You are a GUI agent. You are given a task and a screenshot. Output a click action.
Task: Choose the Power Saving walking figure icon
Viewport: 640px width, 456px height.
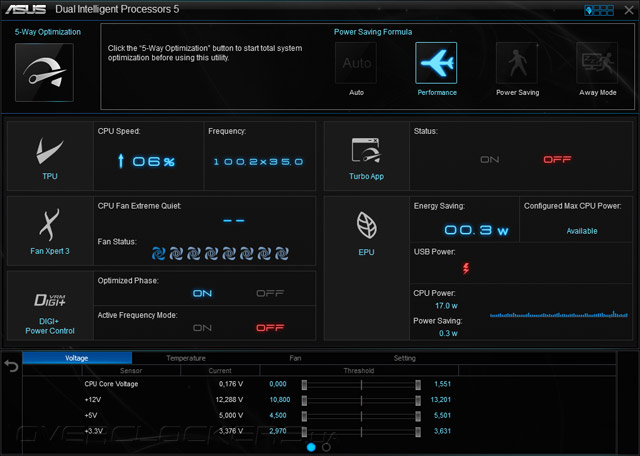[517, 63]
